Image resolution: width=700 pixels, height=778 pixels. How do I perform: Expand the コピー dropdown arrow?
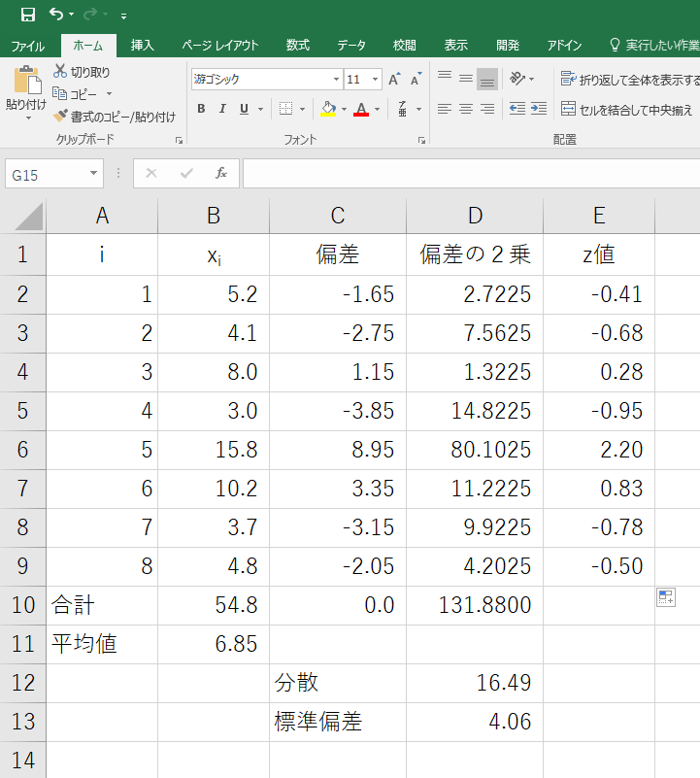point(109,94)
